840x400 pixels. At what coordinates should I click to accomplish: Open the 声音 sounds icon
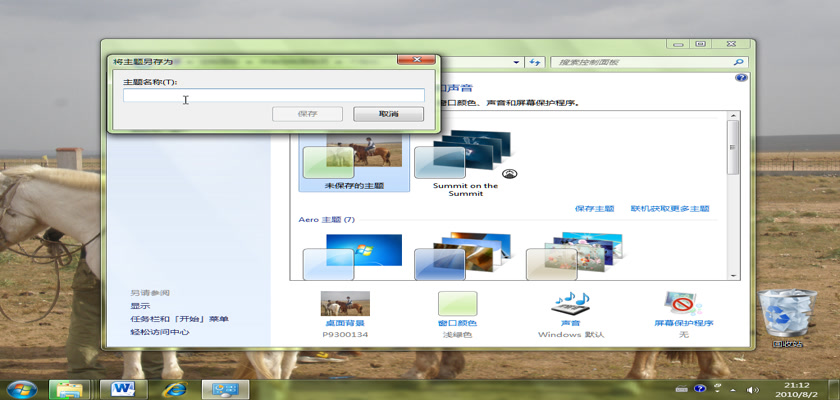click(570, 303)
